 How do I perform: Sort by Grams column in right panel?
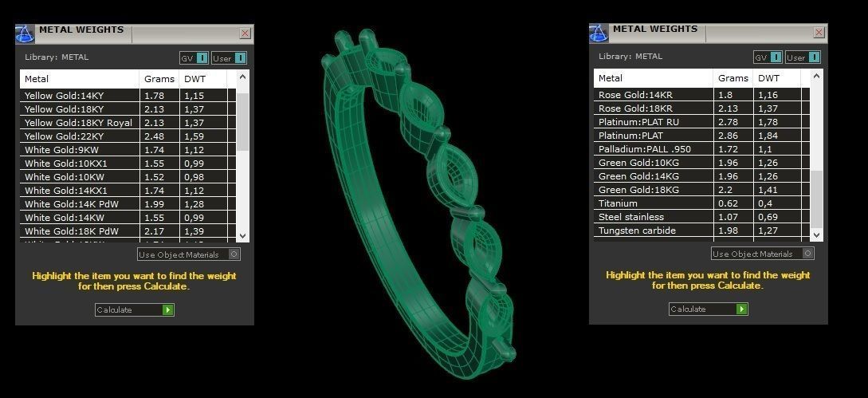(x=733, y=78)
